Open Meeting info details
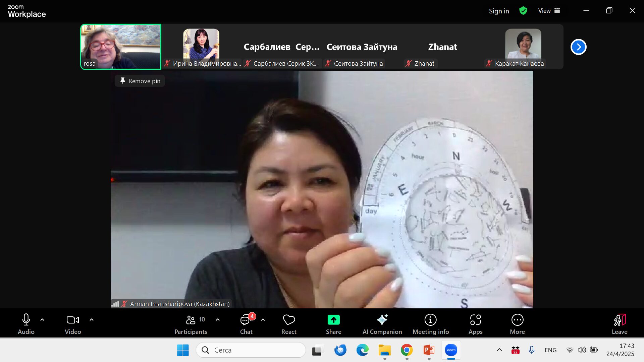 (431, 324)
